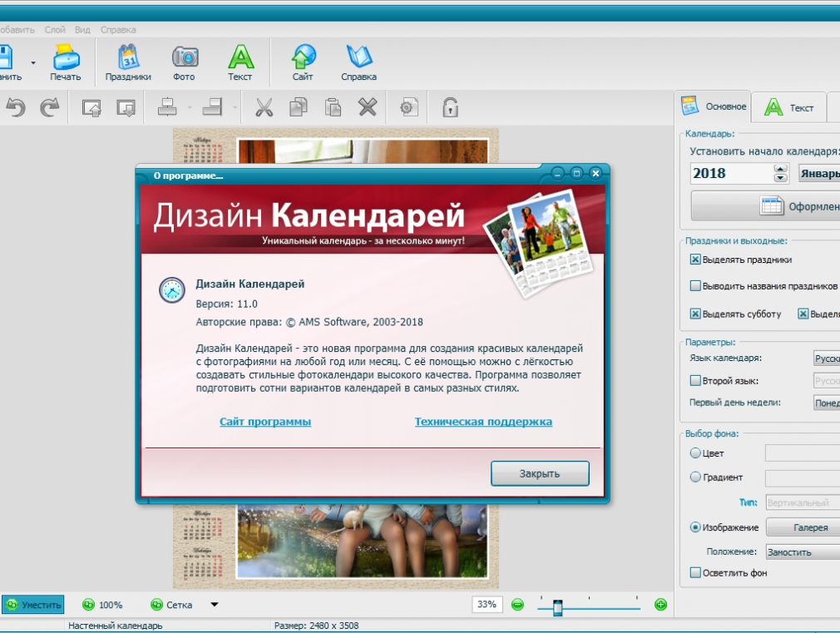Click the Оформление calendar style button
This screenshot has width=840, height=633.
[x=765, y=206]
